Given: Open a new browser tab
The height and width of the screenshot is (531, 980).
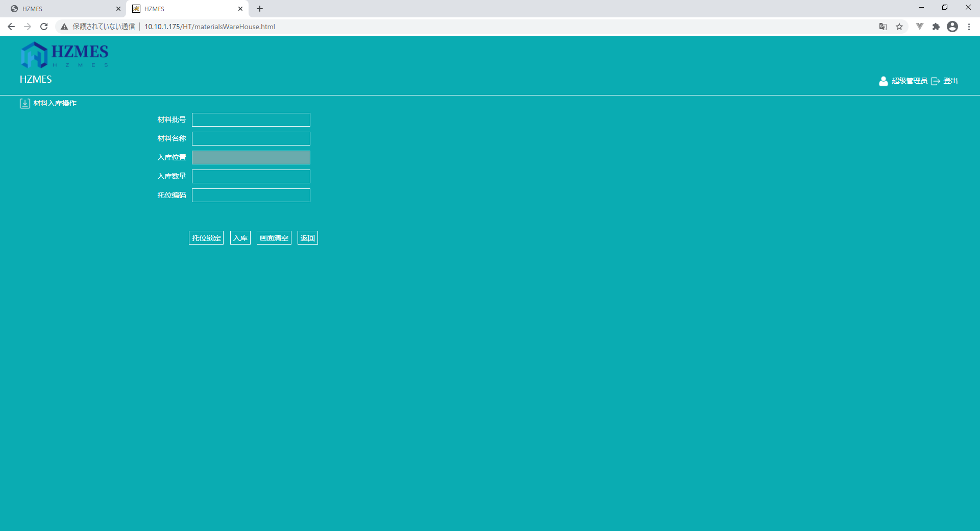Looking at the screenshot, I should coord(260,9).
